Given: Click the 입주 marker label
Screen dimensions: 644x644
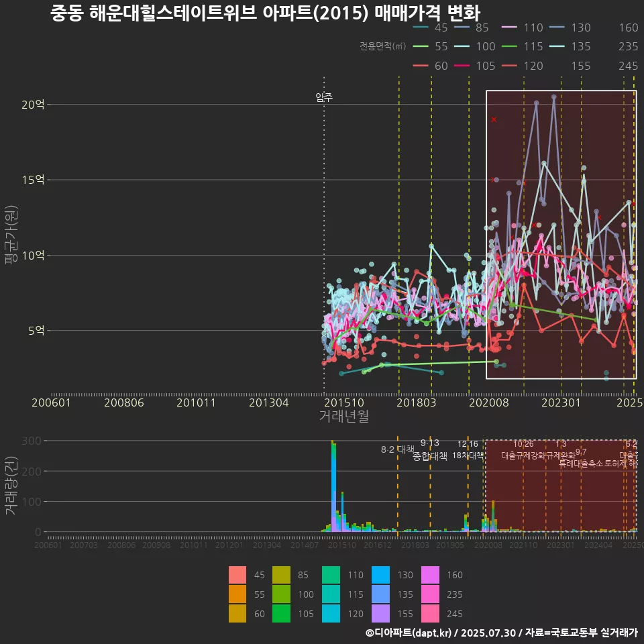Looking at the screenshot, I should coord(324,97).
